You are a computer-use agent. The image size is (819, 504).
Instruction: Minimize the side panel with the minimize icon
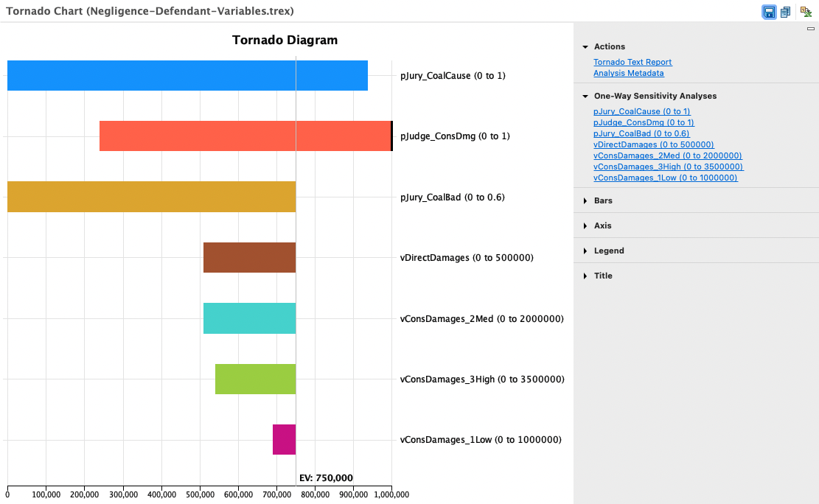point(811,27)
